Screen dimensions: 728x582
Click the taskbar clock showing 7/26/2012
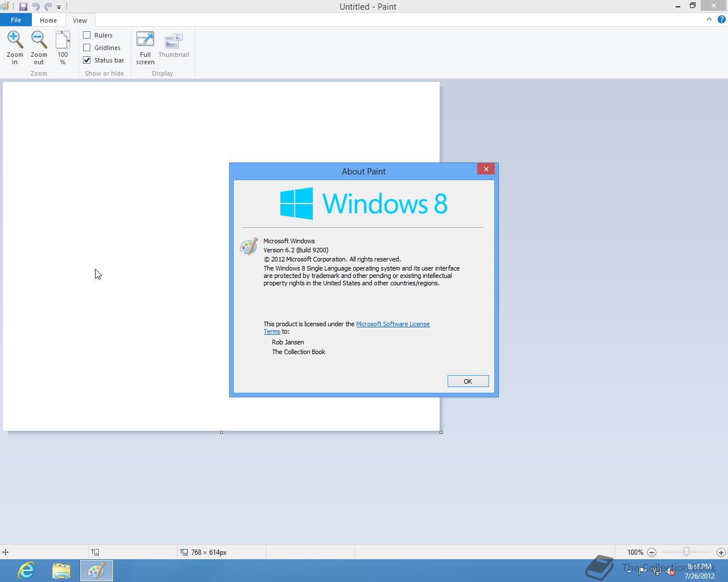pos(699,571)
